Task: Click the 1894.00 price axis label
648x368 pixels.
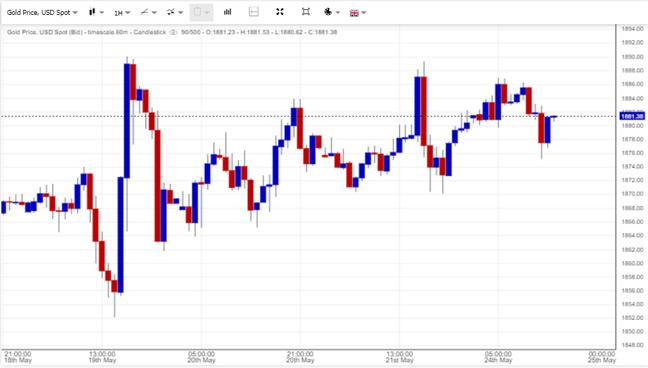Action: tap(633, 29)
